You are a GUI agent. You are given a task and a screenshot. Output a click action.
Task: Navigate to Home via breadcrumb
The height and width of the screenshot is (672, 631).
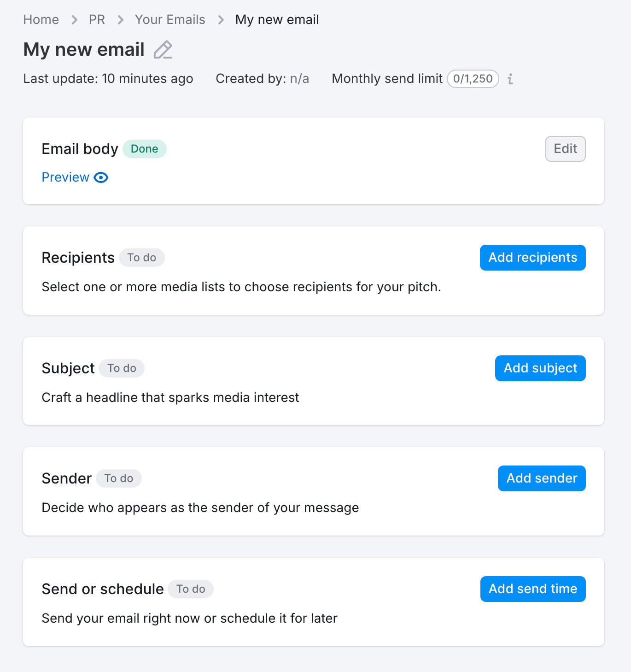(x=41, y=20)
